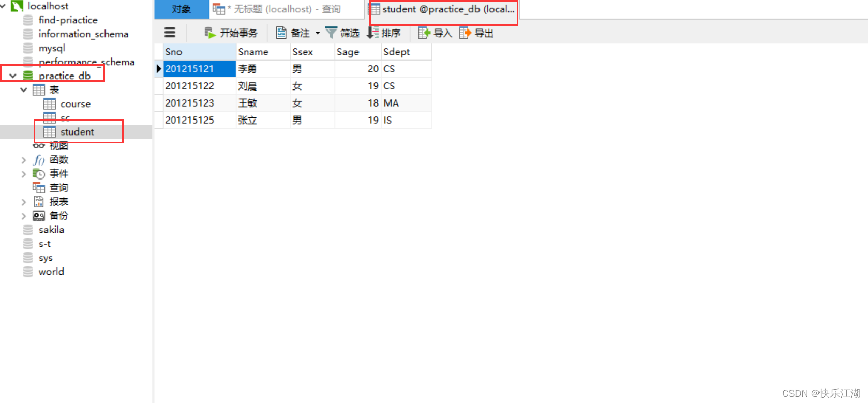Image resolution: width=868 pixels, height=403 pixels.
Task: Click the Queries (查询) icon
Action: click(x=39, y=188)
